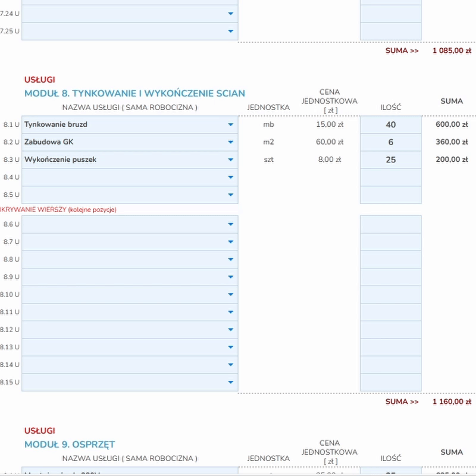476x476 pixels.
Task: Click empty quantity cell in row 8.8 U
Action: coord(390,259)
